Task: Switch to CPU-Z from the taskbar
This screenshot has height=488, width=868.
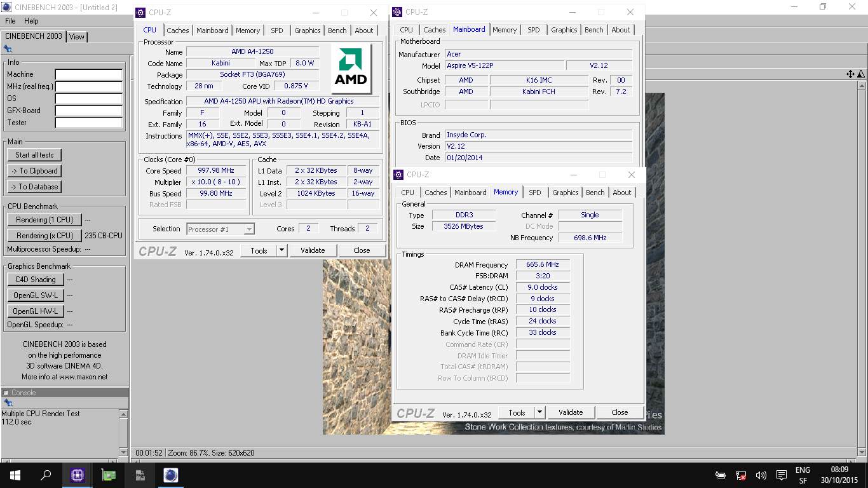Action: click(x=78, y=475)
